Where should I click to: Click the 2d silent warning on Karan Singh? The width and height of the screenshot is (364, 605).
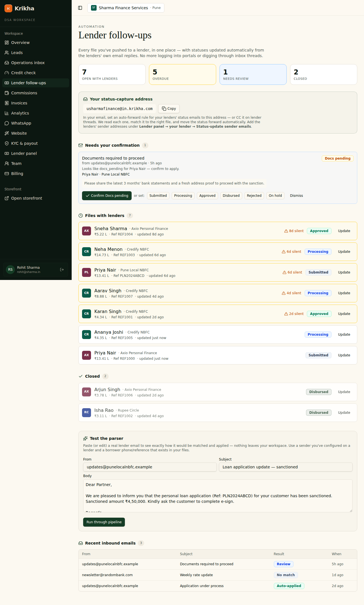[x=294, y=314]
